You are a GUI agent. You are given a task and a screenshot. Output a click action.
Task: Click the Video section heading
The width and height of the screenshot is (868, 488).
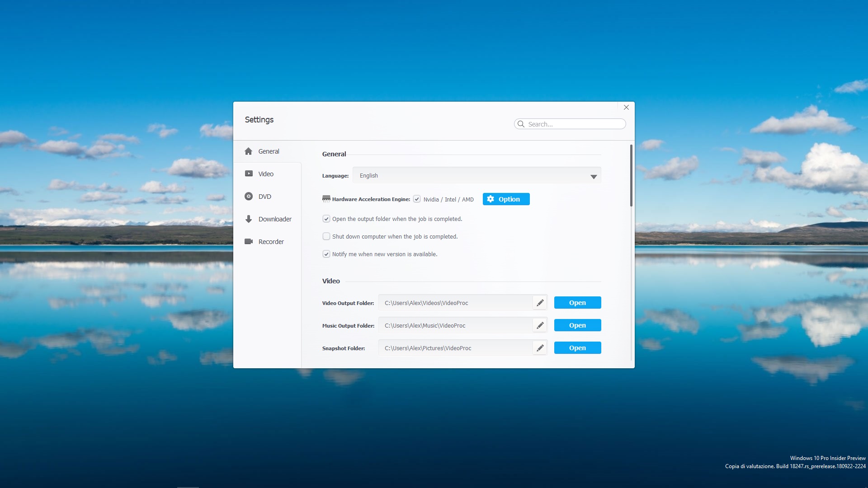point(331,281)
